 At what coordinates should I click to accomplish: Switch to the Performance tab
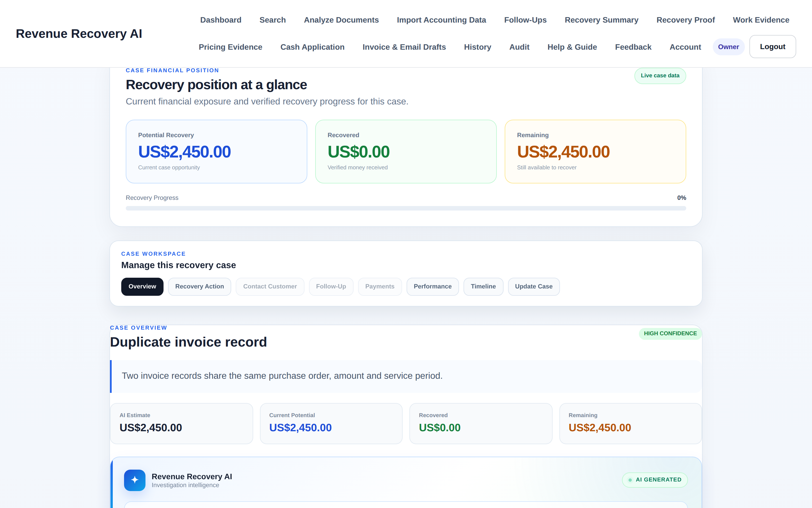[433, 286]
